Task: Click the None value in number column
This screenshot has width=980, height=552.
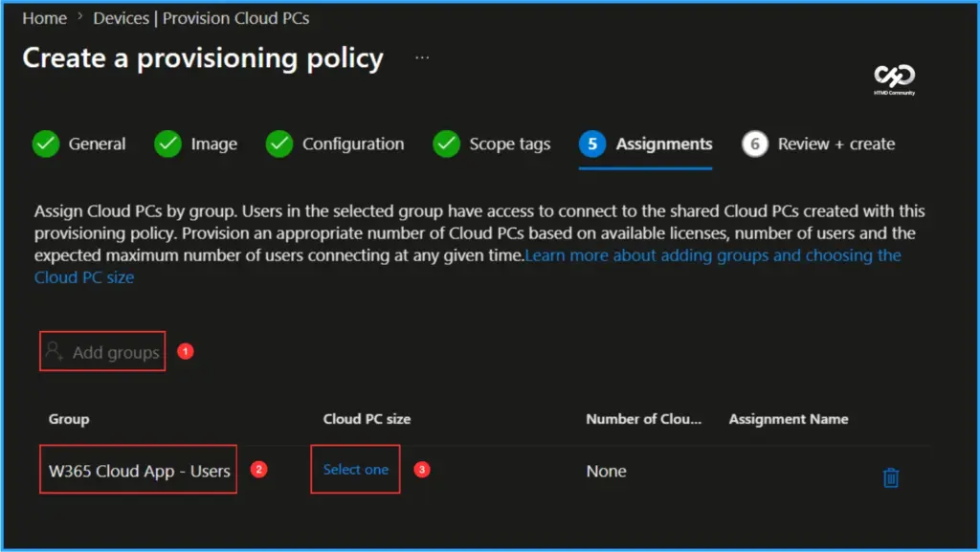Action: click(606, 472)
